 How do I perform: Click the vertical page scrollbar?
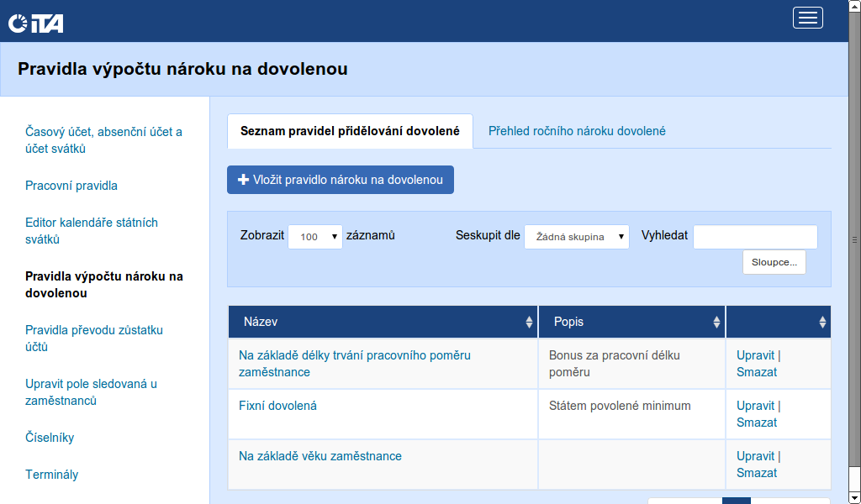854,252
